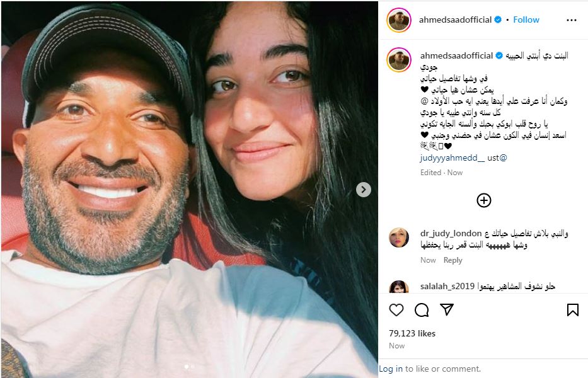Open the comment bubble icon
The height and width of the screenshot is (378, 588).
422,310
